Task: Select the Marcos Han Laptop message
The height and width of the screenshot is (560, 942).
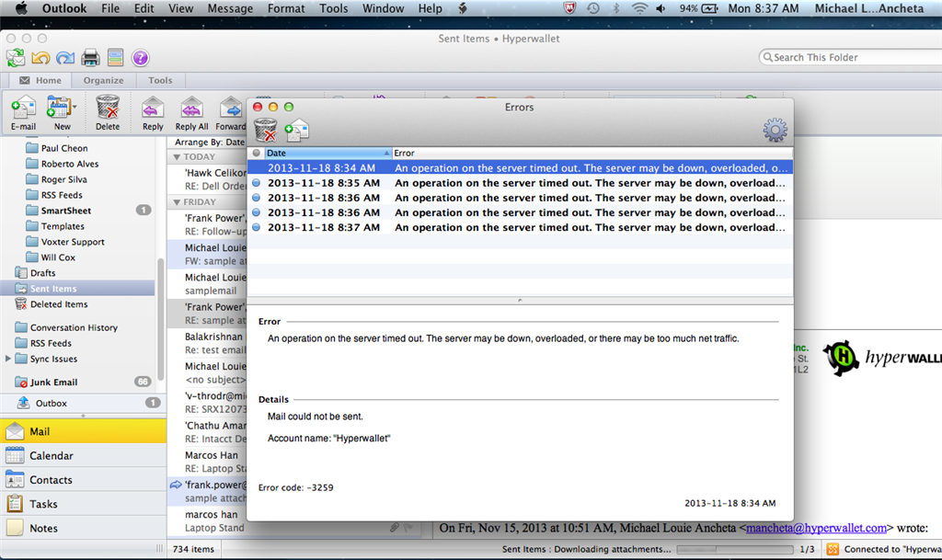Action: click(x=207, y=462)
